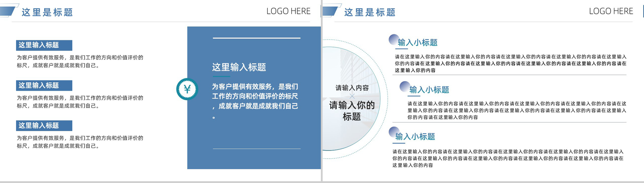Select the middle 这里输入标题 blue label
The height and width of the screenshot is (183, 644).
[x=44, y=86]
